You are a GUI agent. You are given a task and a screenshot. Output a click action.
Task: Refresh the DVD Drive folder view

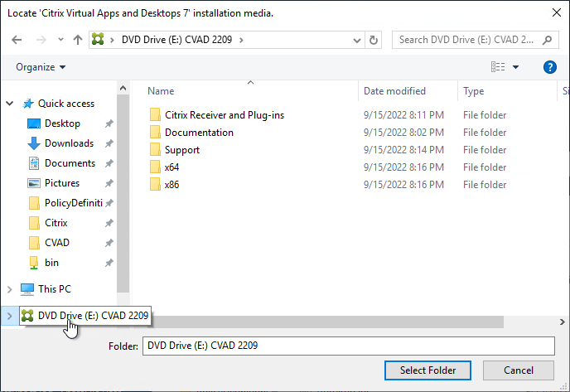(x=374, y=40)
